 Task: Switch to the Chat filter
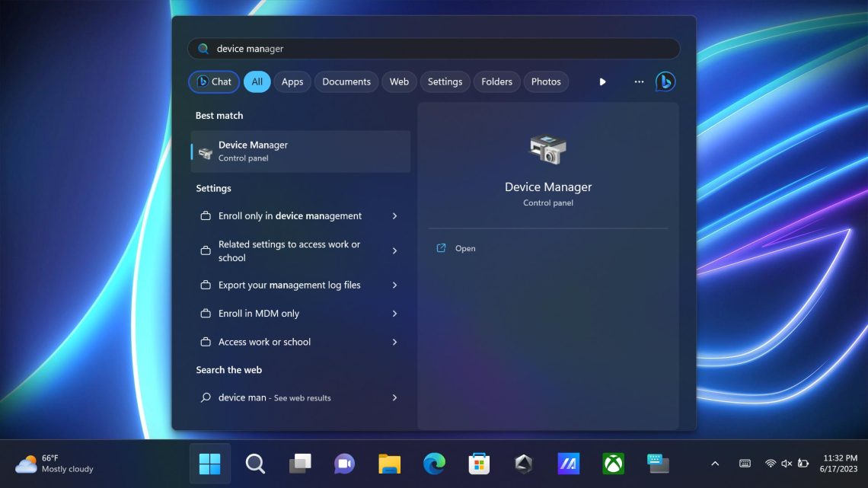(214, 82)
